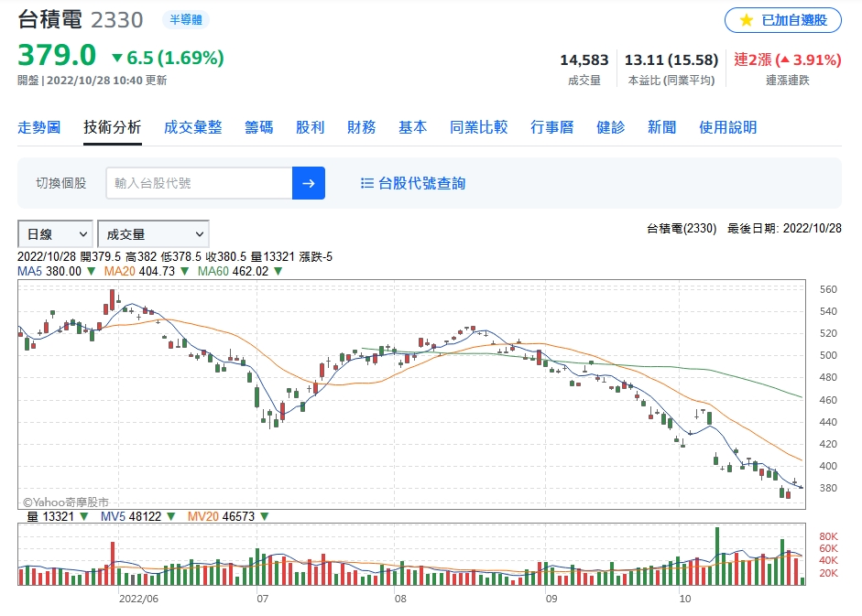
Task: Open the 基本 tab
Action: click(x=413, y=127)
